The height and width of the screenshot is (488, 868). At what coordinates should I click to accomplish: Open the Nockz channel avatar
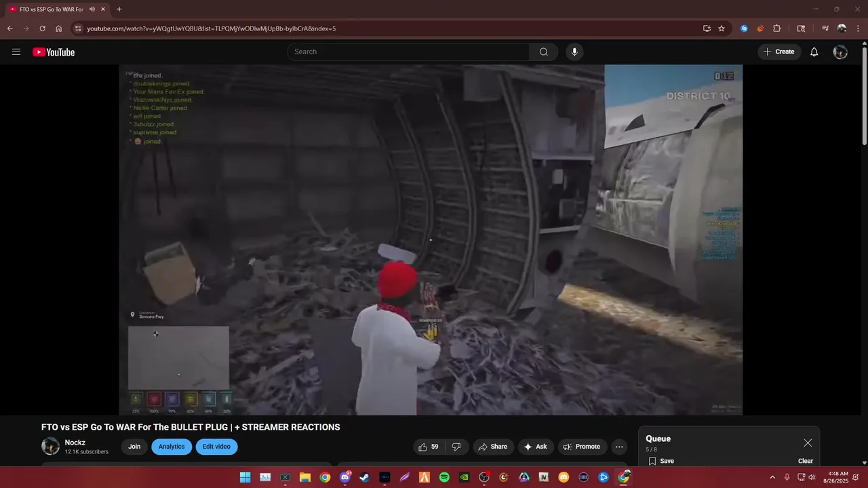pos(51,446)
